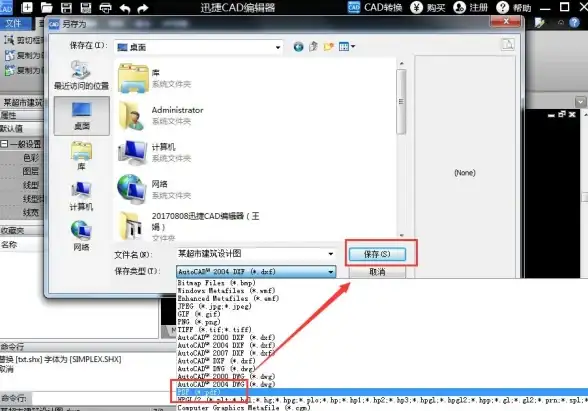
Task: Select the highlighted PDF (*.pdf) format
Action: (382, 392)
